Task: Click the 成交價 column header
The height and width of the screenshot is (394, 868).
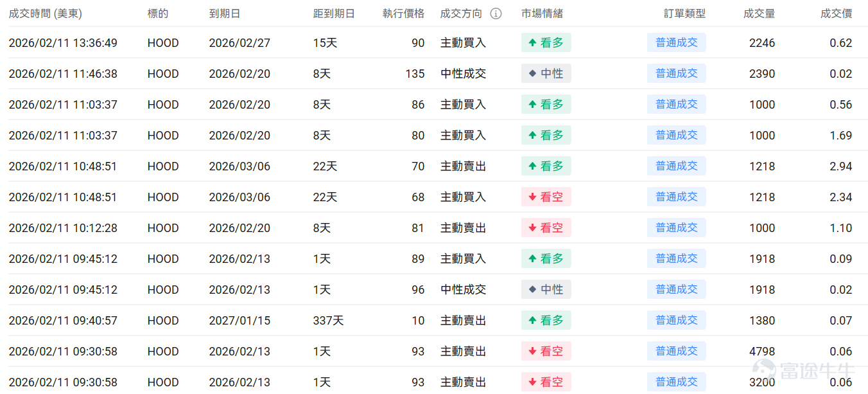Action: pos(837,13)
